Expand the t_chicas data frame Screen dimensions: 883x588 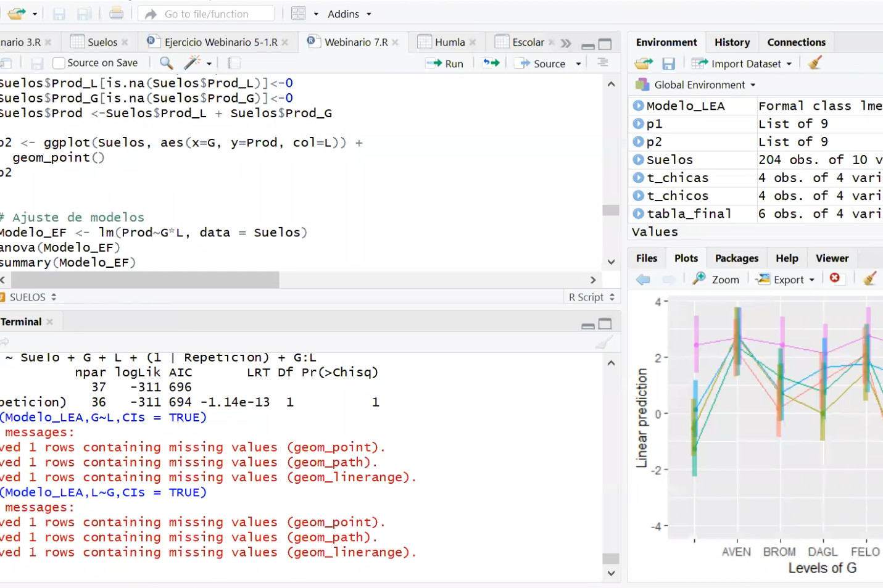(x=638, y=177)
